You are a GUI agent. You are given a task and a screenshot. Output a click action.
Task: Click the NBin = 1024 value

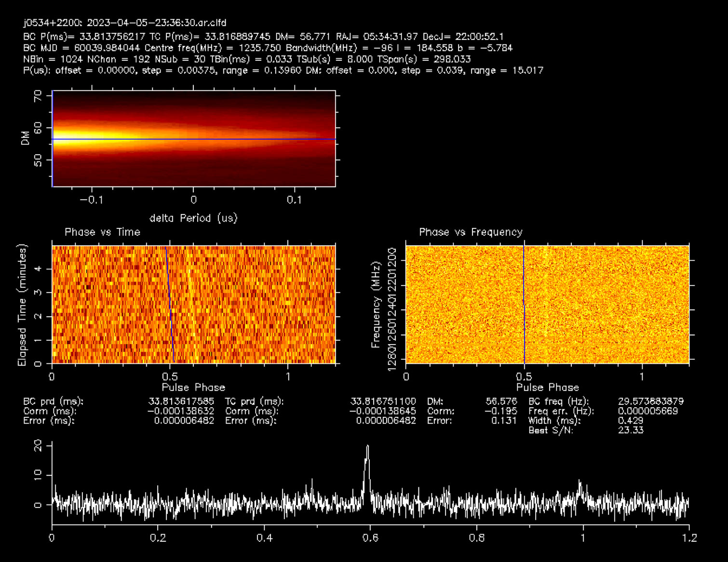(53, 59)
